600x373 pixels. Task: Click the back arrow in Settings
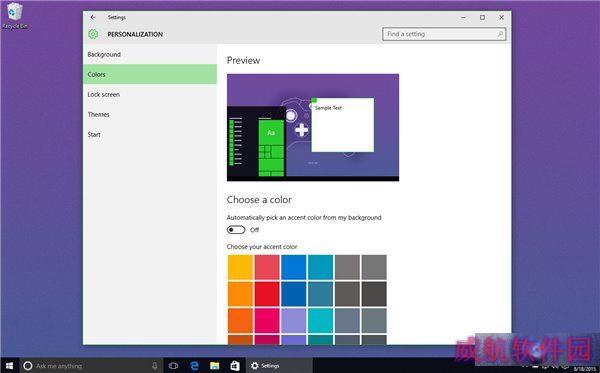[x=93, y=17]
